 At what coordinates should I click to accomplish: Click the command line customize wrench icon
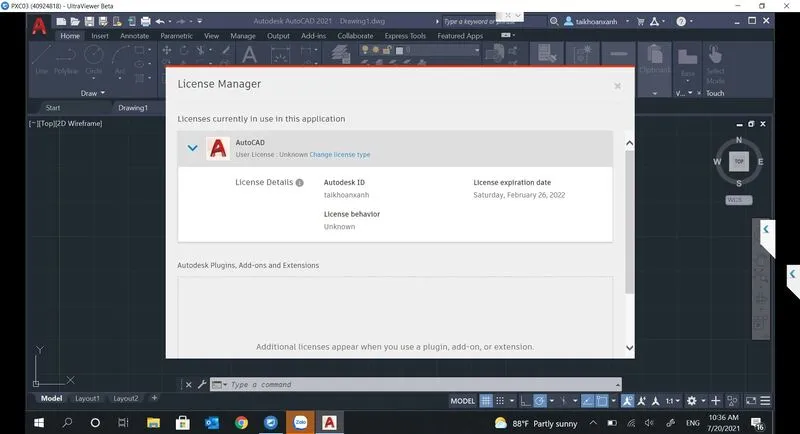202,385
